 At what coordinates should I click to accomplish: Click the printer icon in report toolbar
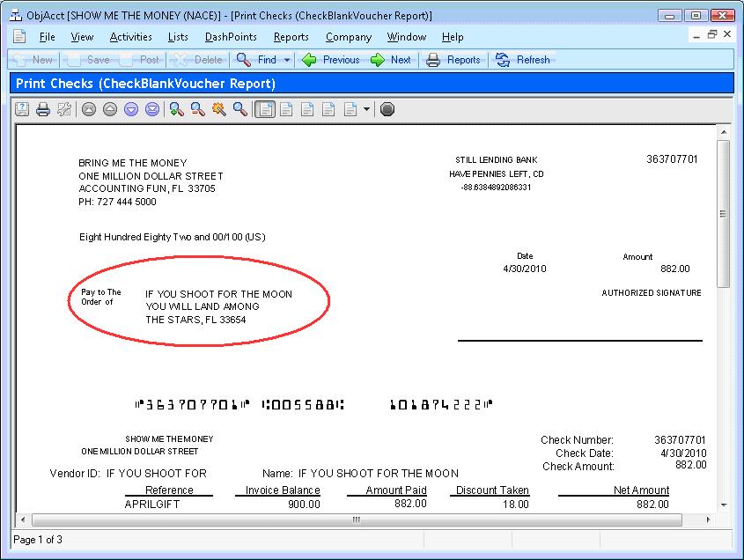point(42,109)
